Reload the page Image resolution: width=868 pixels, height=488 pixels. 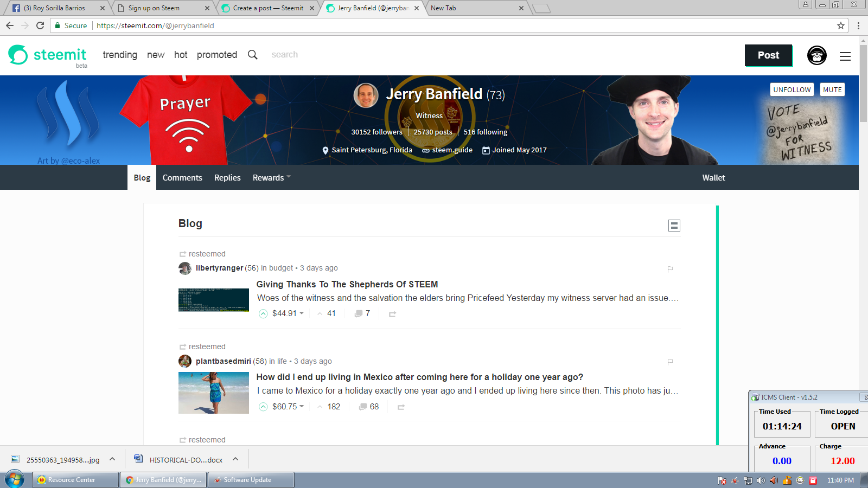[x=40, y=25]
